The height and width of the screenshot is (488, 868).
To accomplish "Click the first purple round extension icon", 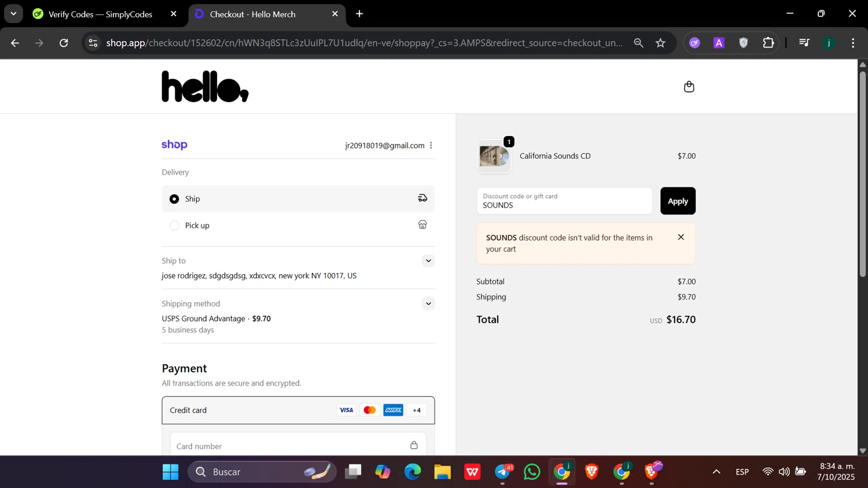I will coord(694,43).
